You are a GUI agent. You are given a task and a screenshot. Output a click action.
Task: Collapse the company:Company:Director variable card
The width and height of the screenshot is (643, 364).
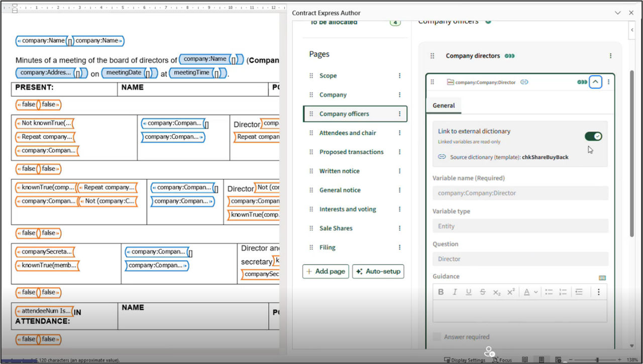(x=595, y=82)
